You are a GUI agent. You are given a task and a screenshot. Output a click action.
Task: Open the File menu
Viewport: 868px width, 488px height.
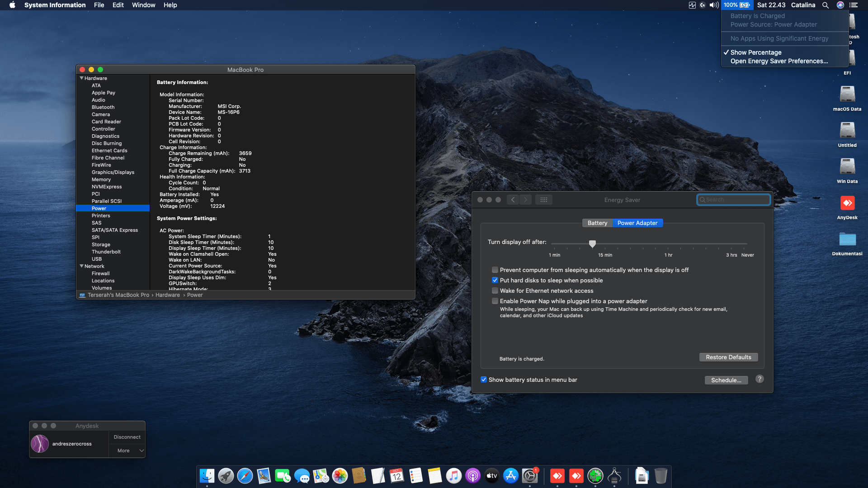tap(99, 5)
